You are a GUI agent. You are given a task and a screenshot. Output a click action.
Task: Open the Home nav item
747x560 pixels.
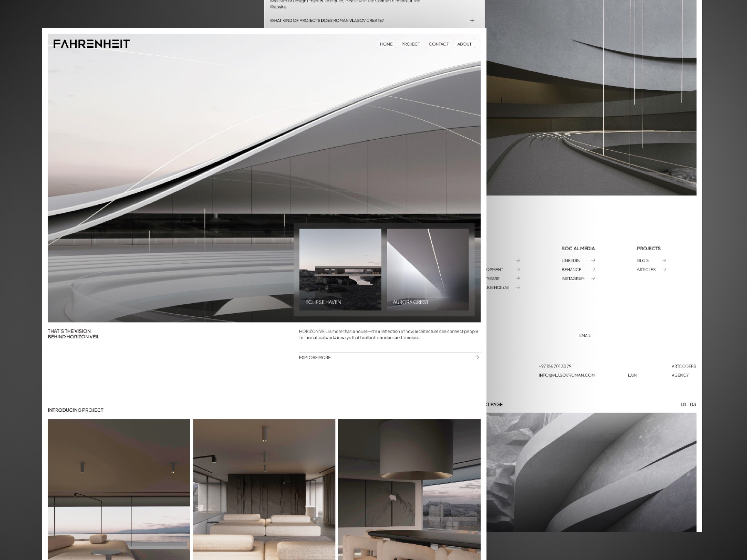tap(386, 44)
